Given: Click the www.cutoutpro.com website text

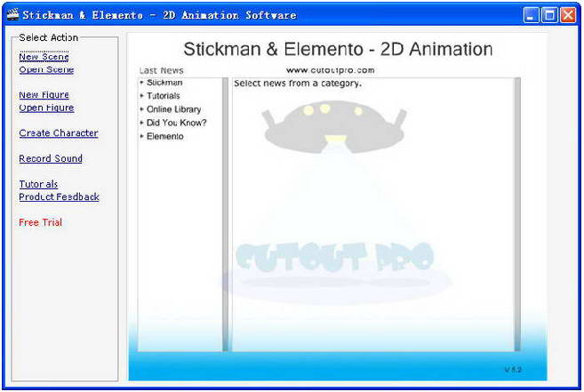Looking at the screenshot, I should [x=331, y=70].
